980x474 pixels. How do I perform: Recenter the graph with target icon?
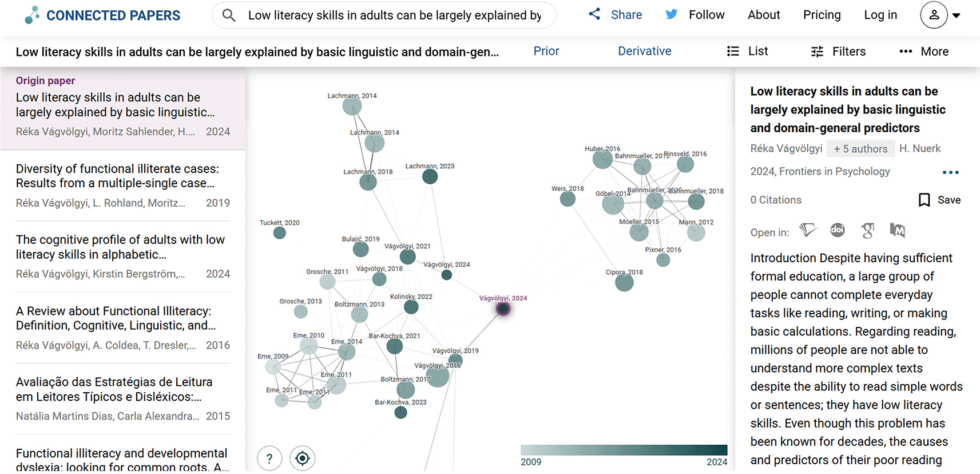(x=303, y=458)
